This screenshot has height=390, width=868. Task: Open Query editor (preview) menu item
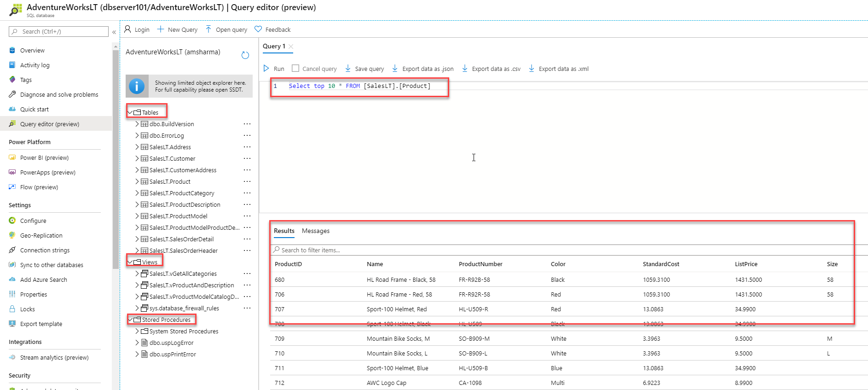tap(50, 124)
